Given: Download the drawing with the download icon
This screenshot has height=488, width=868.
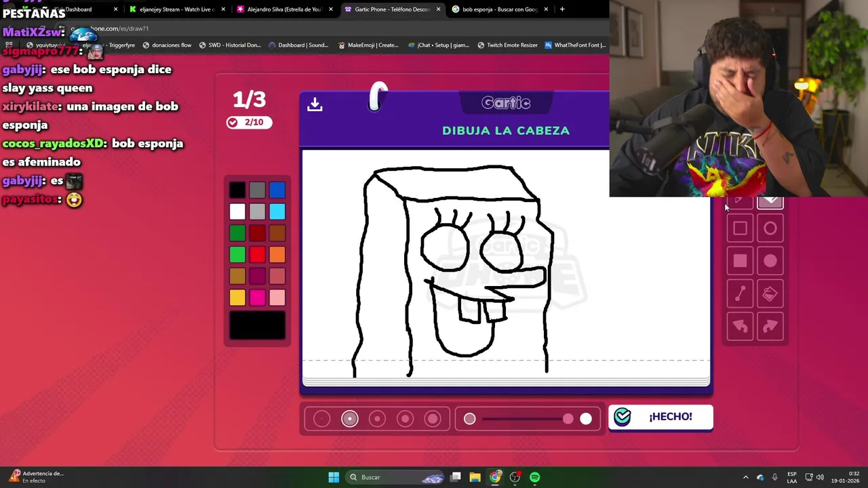Looking at the screenshot, I should click(x=315, y=104).
